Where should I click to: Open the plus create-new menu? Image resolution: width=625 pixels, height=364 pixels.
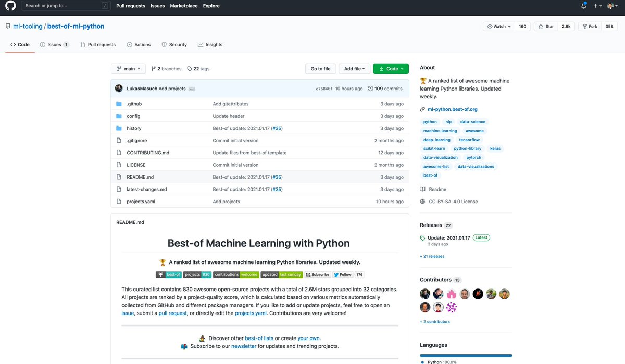(x=597, y=6)
